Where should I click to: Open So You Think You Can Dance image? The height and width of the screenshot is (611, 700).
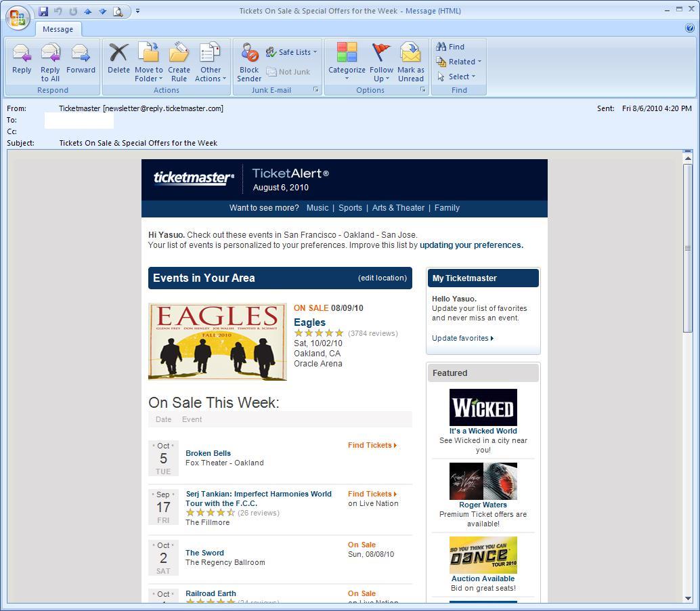[x=483, y=555]
